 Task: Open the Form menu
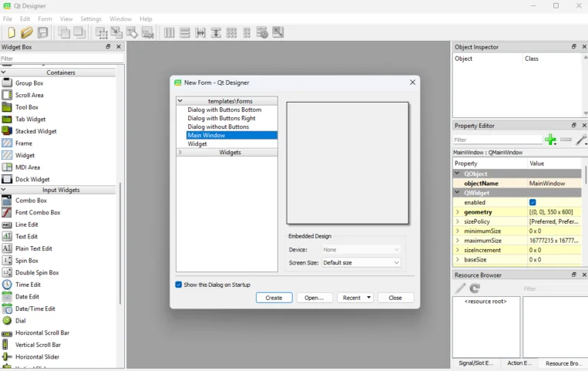coord(45,19)
